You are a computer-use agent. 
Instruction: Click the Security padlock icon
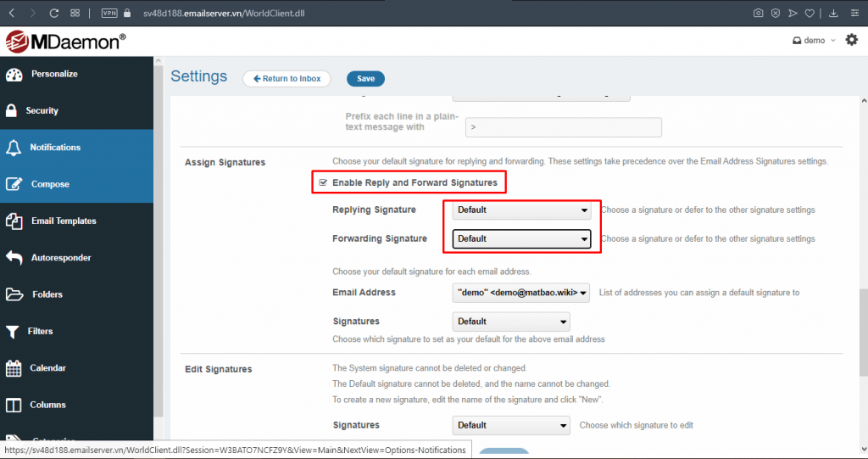point(12,110)
